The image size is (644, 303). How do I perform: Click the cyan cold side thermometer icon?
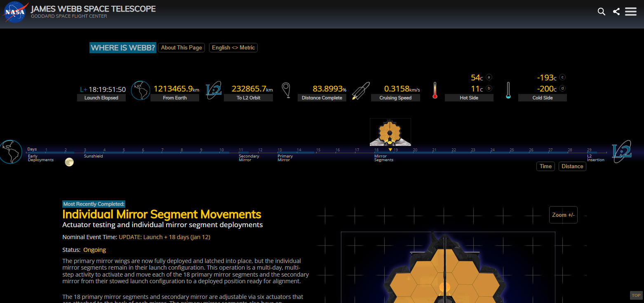(x=508, y=90)
